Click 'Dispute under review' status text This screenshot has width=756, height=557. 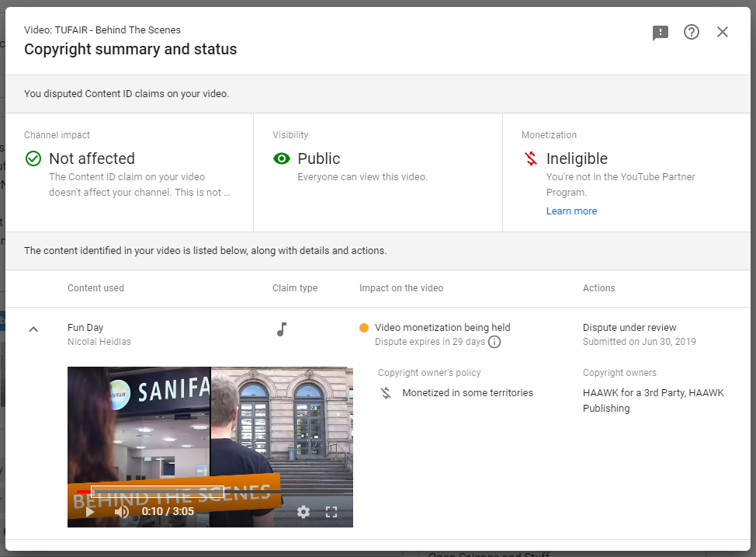pos(629,328)
